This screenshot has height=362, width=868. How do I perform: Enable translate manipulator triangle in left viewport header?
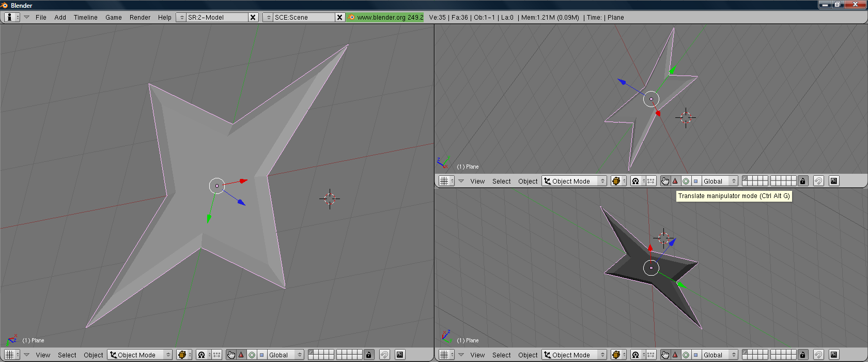point(241,355)
